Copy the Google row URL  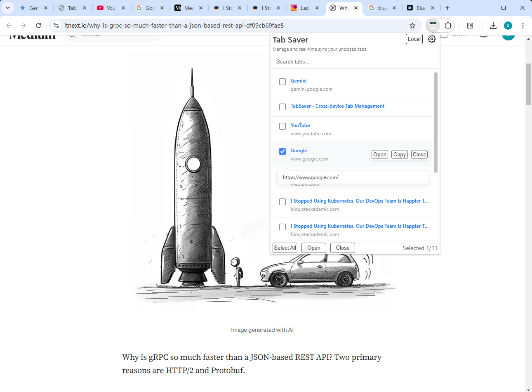point(400,154)
